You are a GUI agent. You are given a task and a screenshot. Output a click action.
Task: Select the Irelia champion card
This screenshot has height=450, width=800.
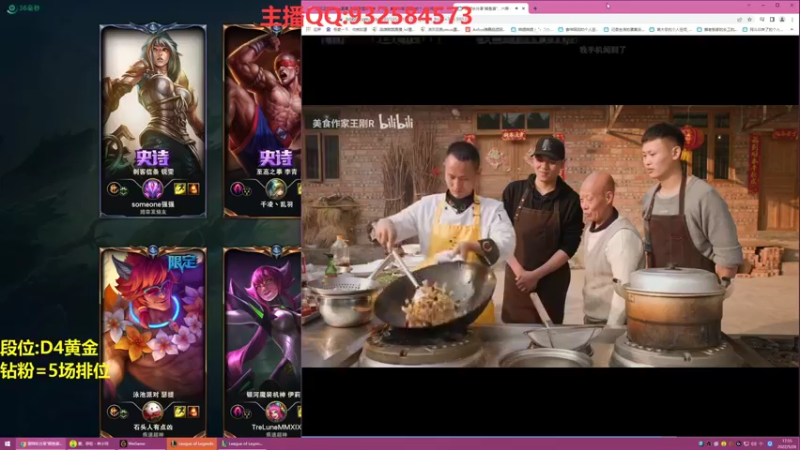[262, 343]
